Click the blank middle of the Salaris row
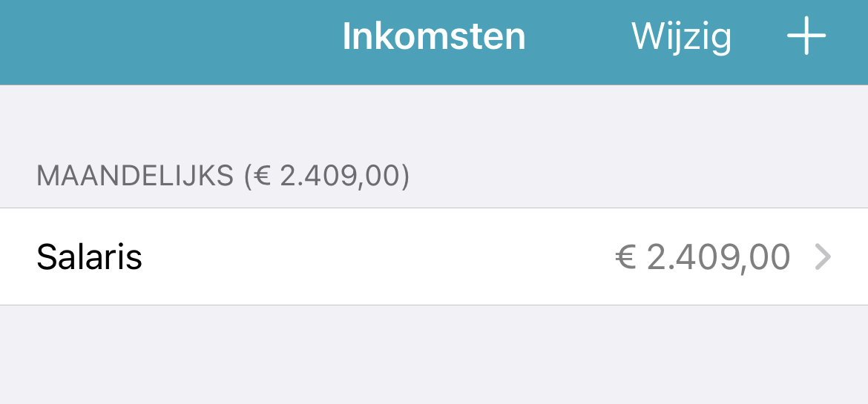The width and height of the screenshot is (868, 404). coord(376,256)
